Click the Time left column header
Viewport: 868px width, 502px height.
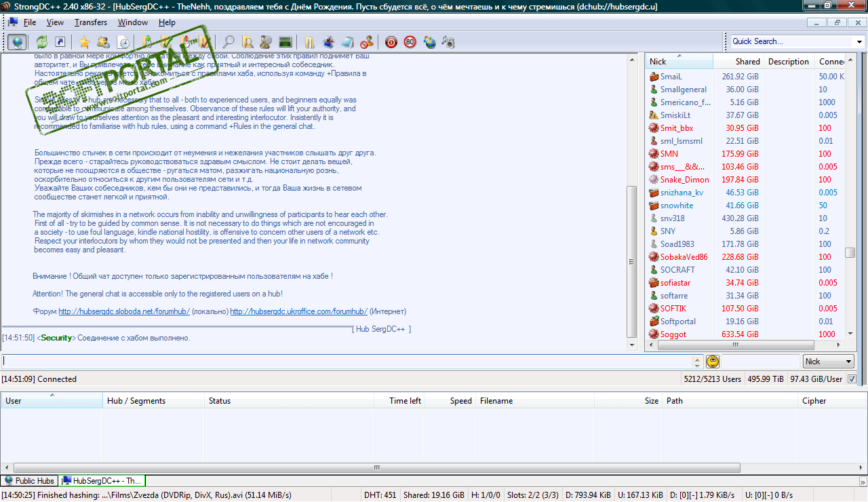pos(399,400)
